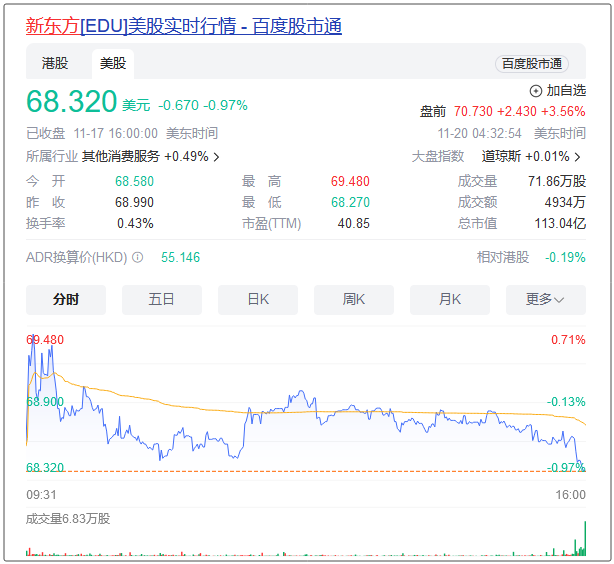Click the current price 68.320
Image resolution: width=614 pixels, height=564 pixels.
[x=71, y=101]
